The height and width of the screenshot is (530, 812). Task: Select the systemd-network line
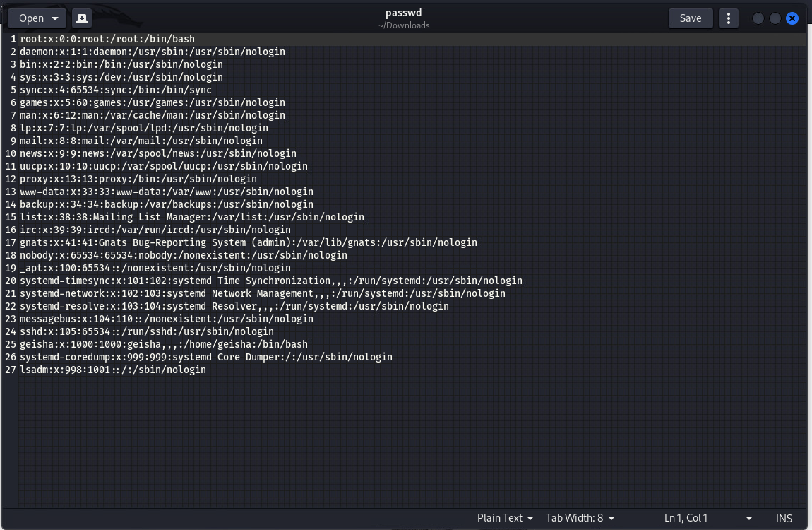pyautogui.click(x=263, y=293)
